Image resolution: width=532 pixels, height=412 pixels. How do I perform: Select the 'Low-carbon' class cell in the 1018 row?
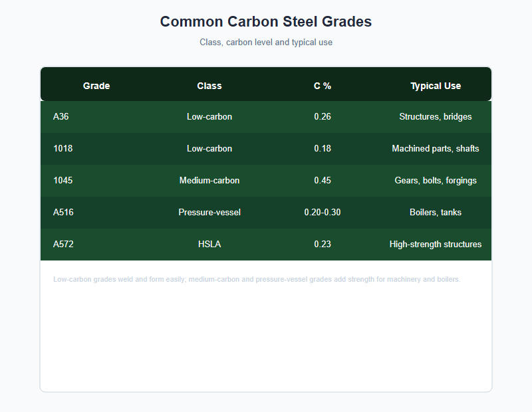pyautogui.click(x=209, y=149)
